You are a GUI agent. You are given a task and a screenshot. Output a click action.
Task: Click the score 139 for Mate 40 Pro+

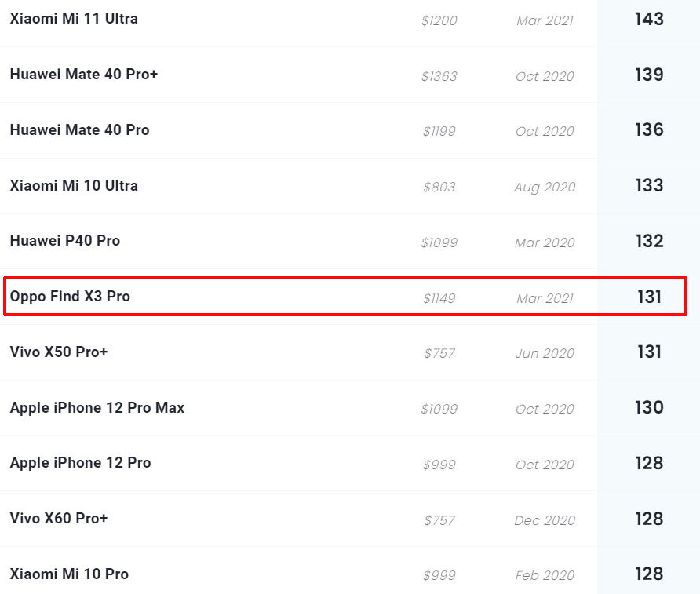649,75
